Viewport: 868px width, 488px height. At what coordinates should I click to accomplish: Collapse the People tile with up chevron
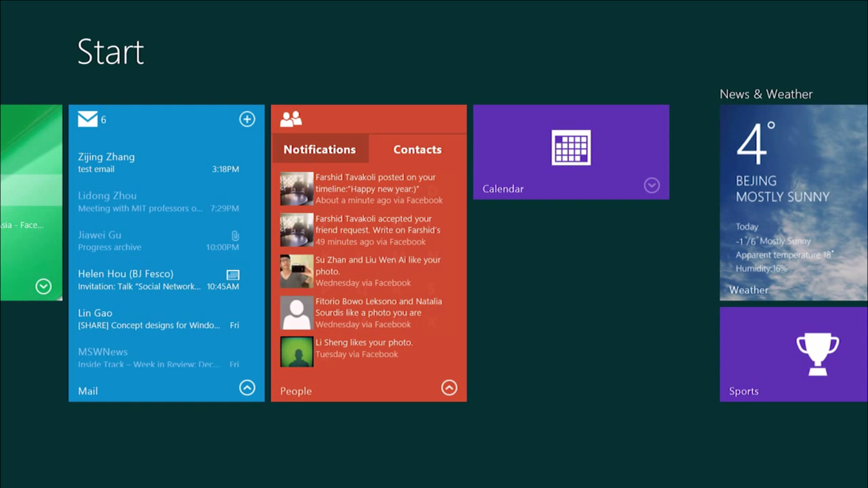click(x=449, y=388)
